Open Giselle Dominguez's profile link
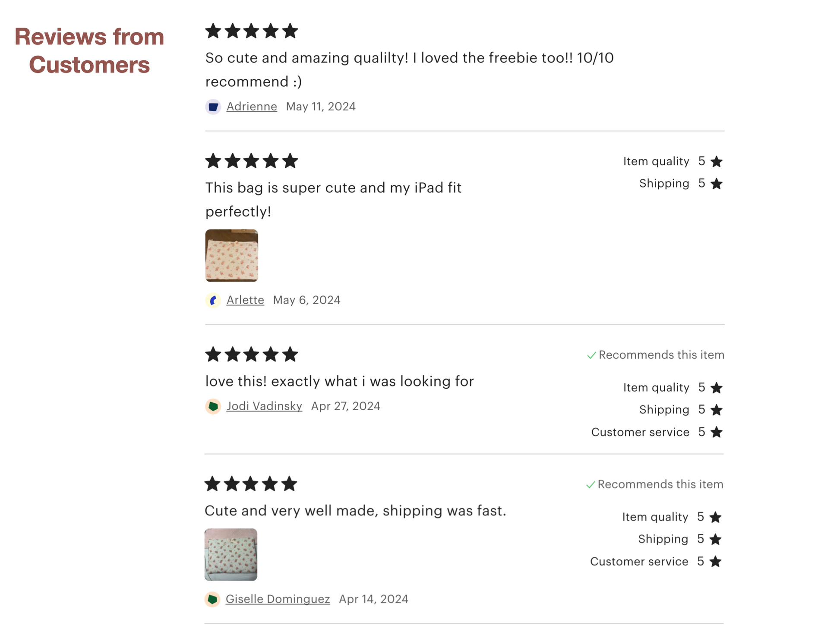This screenshot has height=628, width=840. pos(278,599)
